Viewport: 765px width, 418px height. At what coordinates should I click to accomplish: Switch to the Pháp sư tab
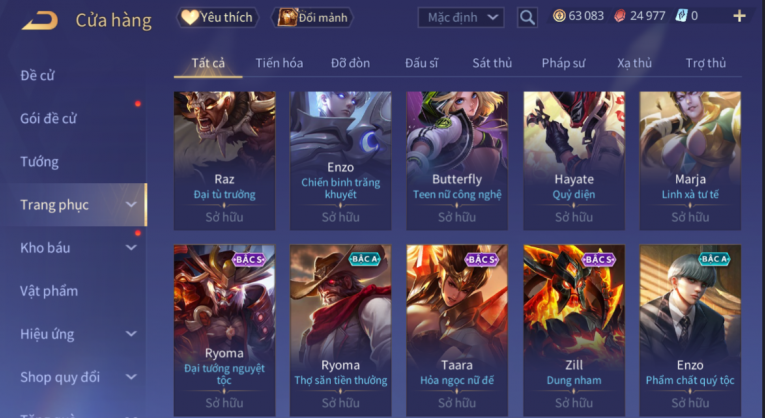tap(563, 63)
